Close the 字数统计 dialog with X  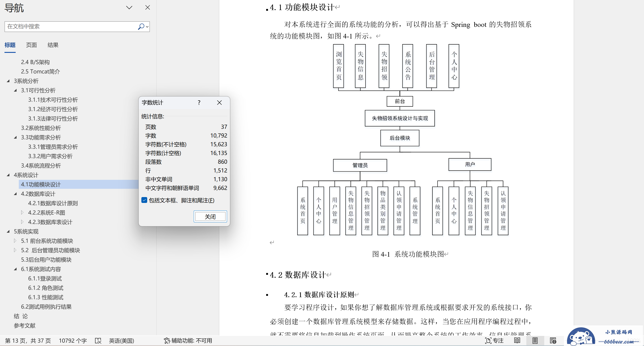(x=219, y=103)
